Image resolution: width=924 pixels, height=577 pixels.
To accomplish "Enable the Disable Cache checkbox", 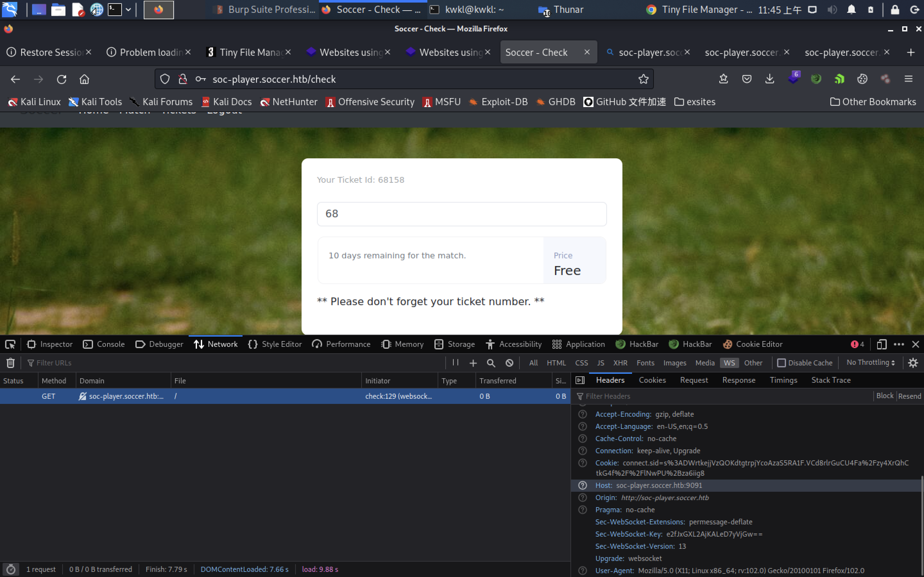I will (x=781, y=363).
